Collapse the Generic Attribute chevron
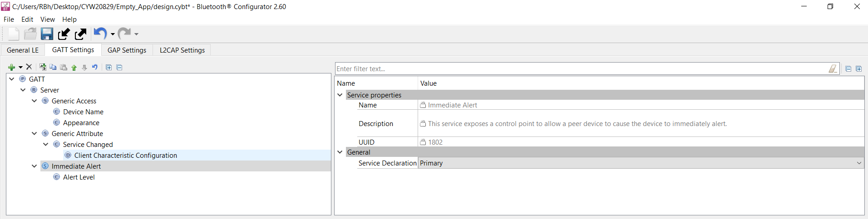The image size is (868, 219). tap(35, 133)
